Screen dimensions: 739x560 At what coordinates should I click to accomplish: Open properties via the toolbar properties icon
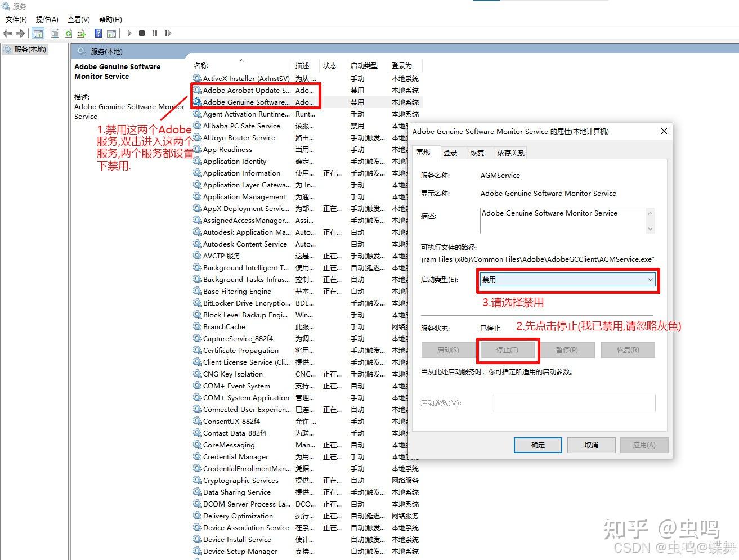coord(55,33)
